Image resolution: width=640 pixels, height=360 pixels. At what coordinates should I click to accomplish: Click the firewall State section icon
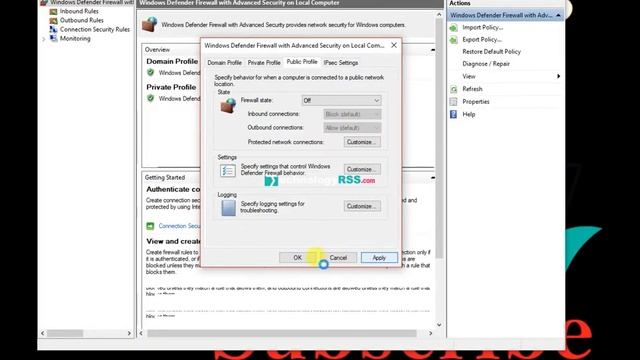228,105
